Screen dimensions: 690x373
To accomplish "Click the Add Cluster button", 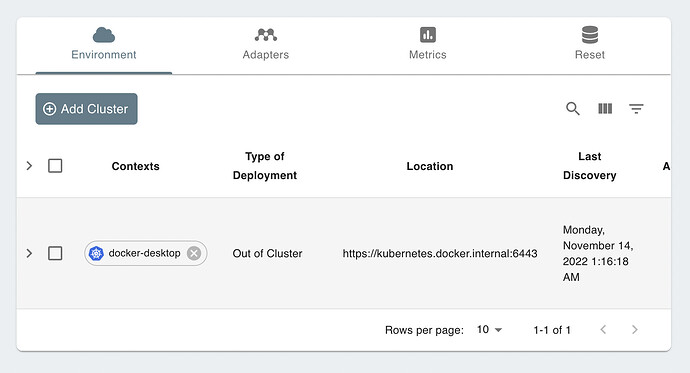I will (x=86, y=109).
